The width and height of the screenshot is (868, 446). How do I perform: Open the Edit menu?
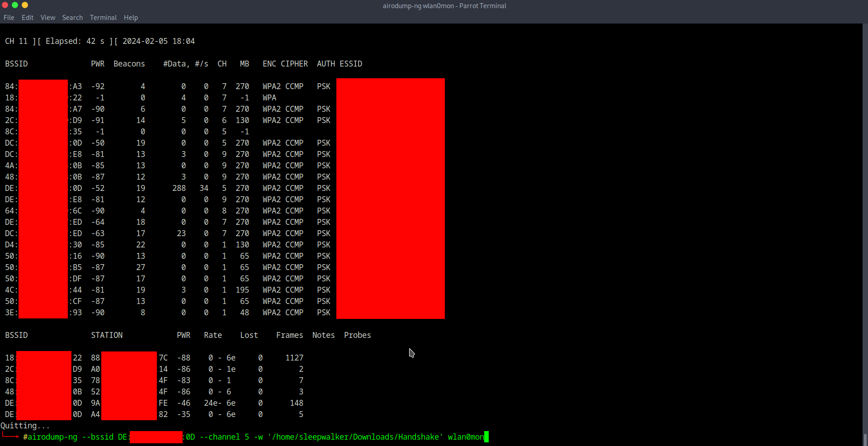click(x=28, y=18)
